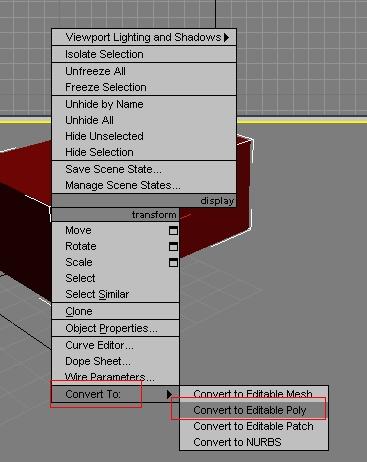Expand the Convert To submenu arrow

tap(169, 394)
